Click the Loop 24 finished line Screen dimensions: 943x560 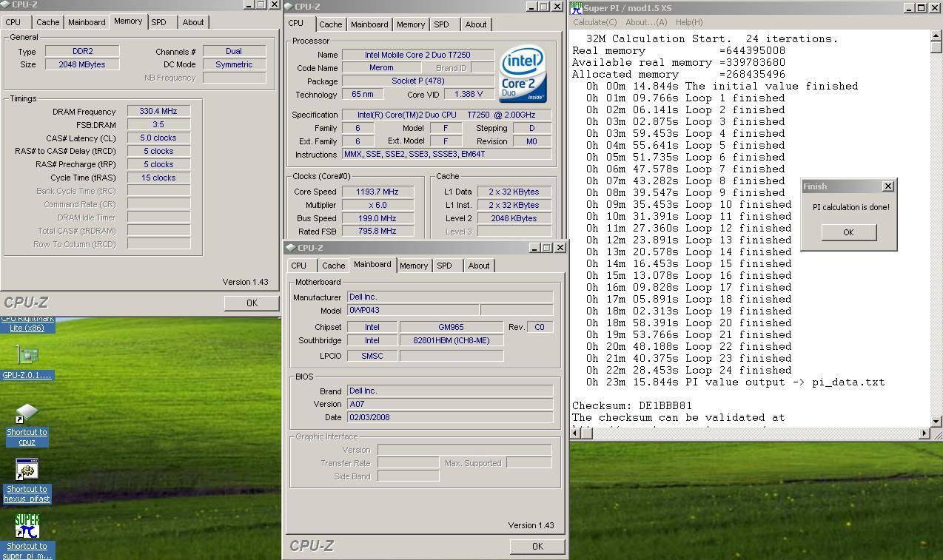(688, 371)
